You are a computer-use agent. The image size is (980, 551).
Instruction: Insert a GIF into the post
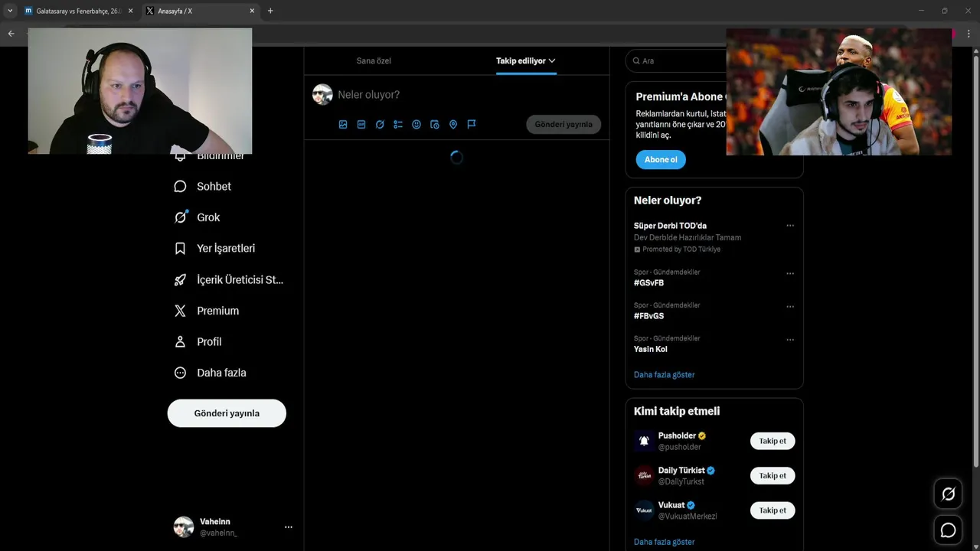click(361, 124)
